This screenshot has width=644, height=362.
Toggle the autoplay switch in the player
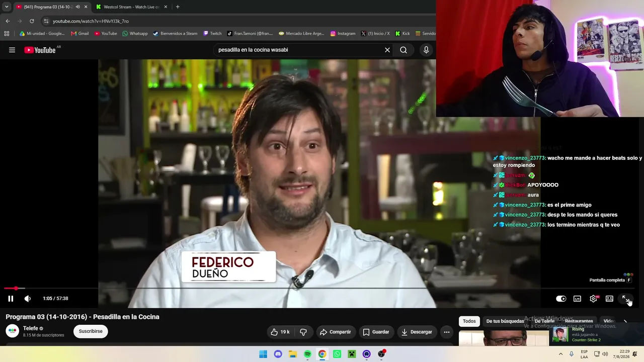pyautogui.click(x=561, y=299)
